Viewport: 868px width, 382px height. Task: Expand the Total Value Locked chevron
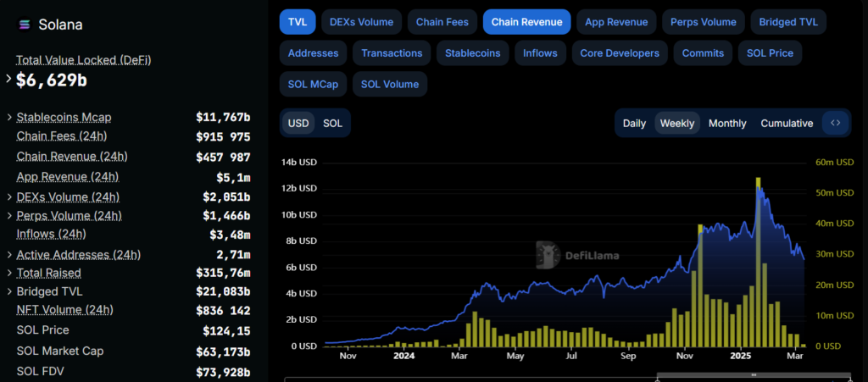8,79
